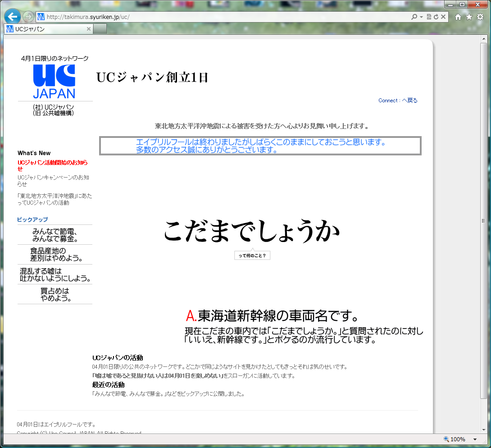Refresh the page with the reload icon
Screen dimensions: 491x448
pyautogui.click(x=436, y=17)
